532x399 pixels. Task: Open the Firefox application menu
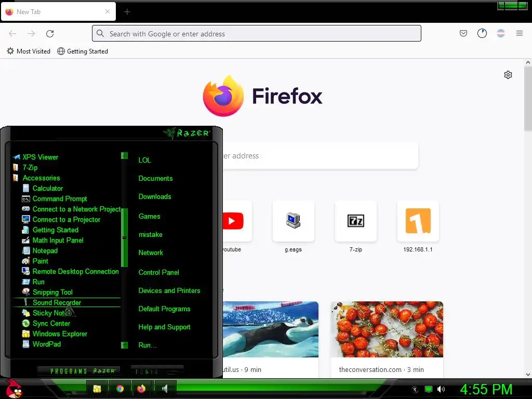click(x=520, y=33)
